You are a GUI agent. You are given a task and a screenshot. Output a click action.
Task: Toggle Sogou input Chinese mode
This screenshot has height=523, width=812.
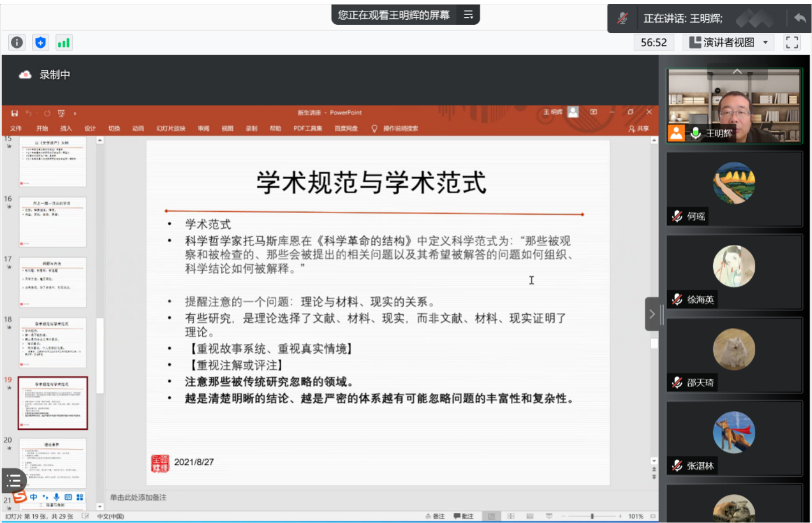click(33, 497)
